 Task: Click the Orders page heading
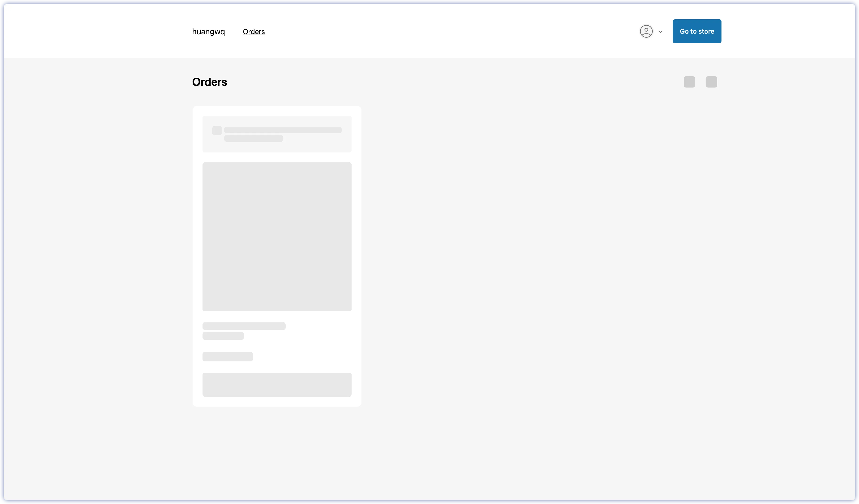pos(209,82)
